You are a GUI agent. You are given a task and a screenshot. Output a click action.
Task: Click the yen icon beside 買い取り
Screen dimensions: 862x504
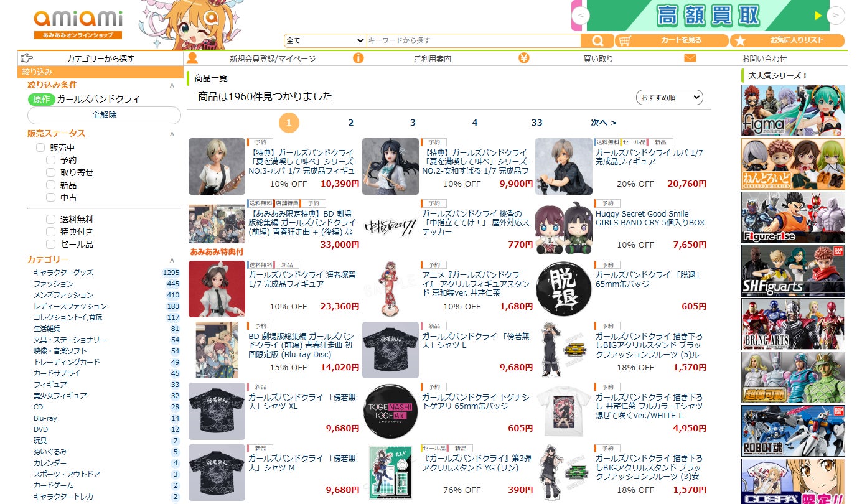pos(523,58)
